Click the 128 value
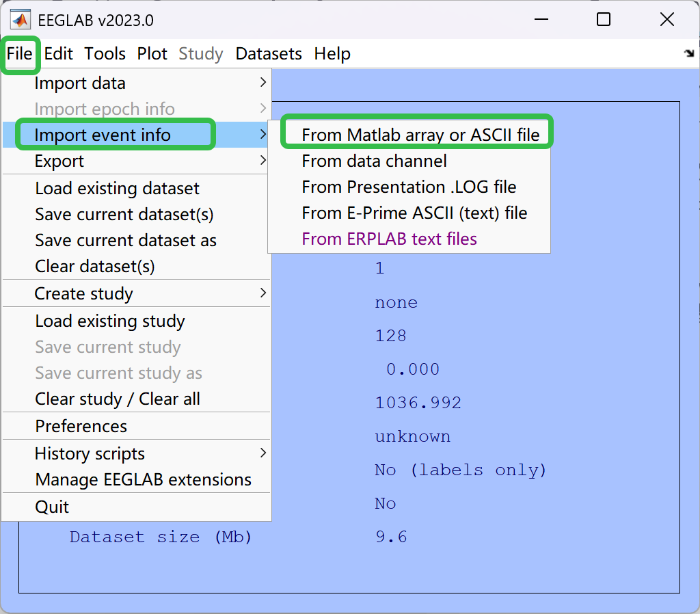 pos(390,336)
